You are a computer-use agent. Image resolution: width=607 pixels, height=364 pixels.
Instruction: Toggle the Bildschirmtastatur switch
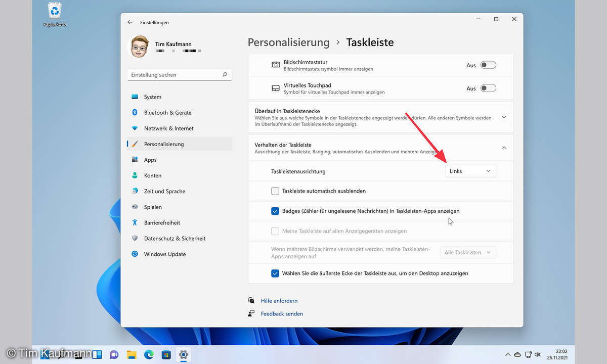pos(488,65)
